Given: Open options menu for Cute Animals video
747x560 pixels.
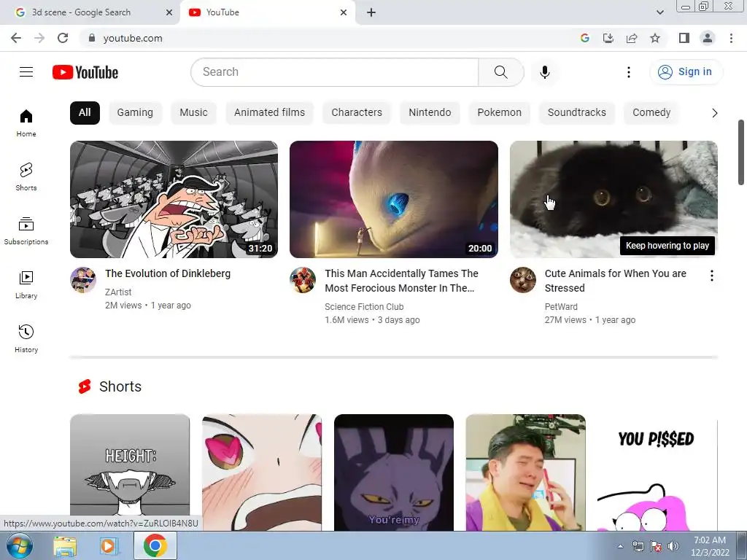Looking at the screenshot, I should pos(712,275).
